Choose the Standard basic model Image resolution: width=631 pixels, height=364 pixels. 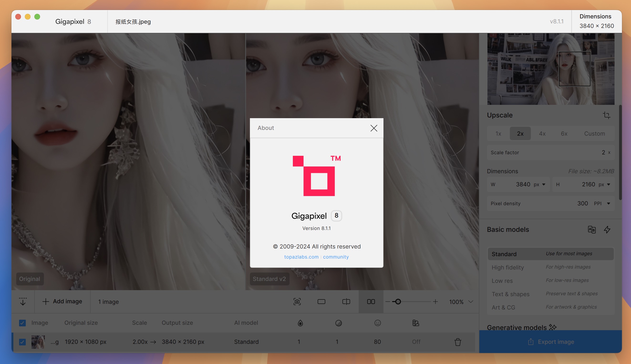pyautogui.click(x=550, y=254)
